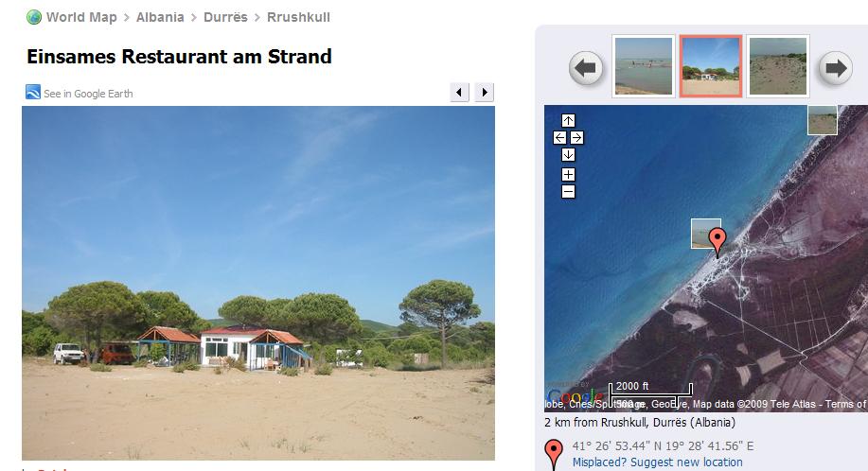Pan the map right
Image resolution: width=868 pixels, height=471 pixels.
pos(576,138)
